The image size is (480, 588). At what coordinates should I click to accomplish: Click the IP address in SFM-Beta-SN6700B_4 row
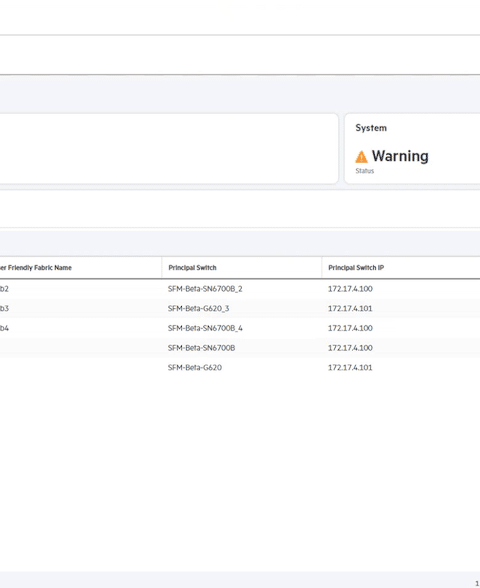click(x=350, y=328)
